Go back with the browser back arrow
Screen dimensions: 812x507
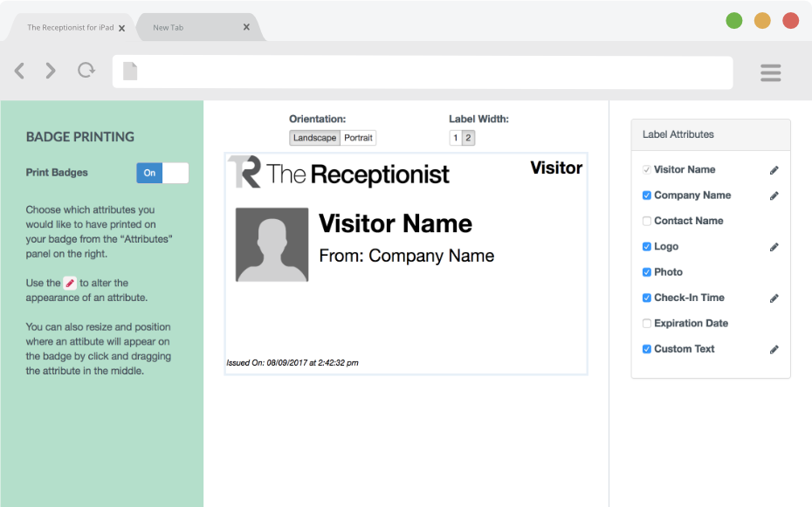pyautogui.click(x=19, y=71)
